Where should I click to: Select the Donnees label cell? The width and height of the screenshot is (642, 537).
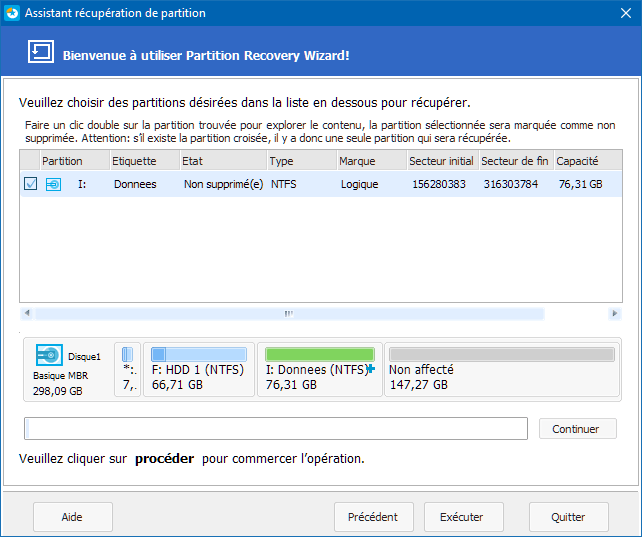tap(135, 184)
